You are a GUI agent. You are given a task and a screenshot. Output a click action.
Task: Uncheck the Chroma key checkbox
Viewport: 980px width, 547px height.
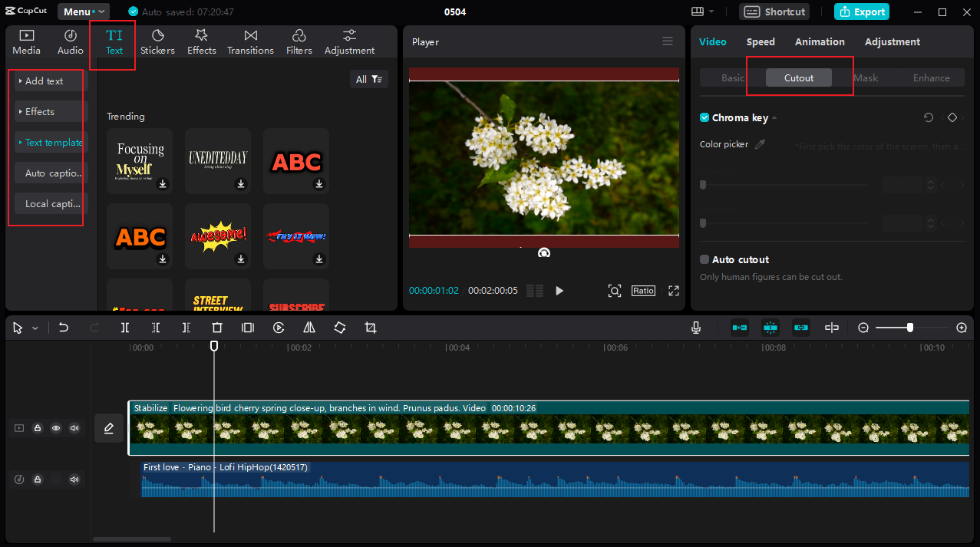point(704,118)
